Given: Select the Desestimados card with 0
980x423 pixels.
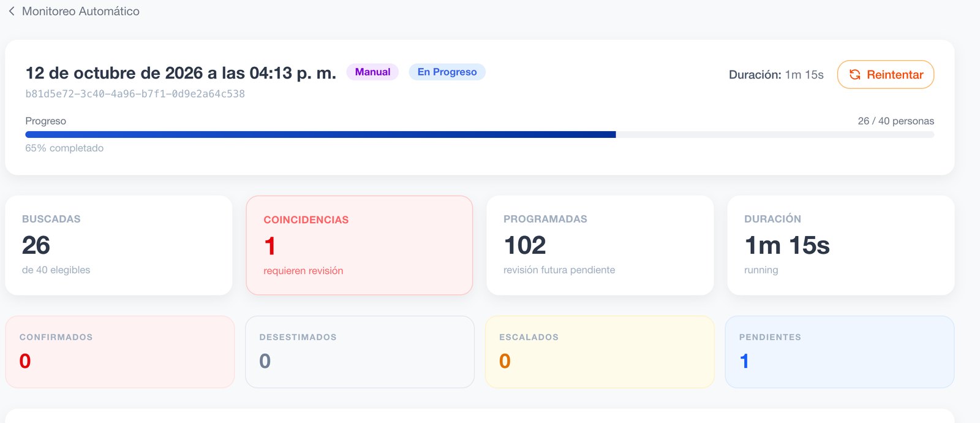Looking at the screenshot, I should (360, 352).
